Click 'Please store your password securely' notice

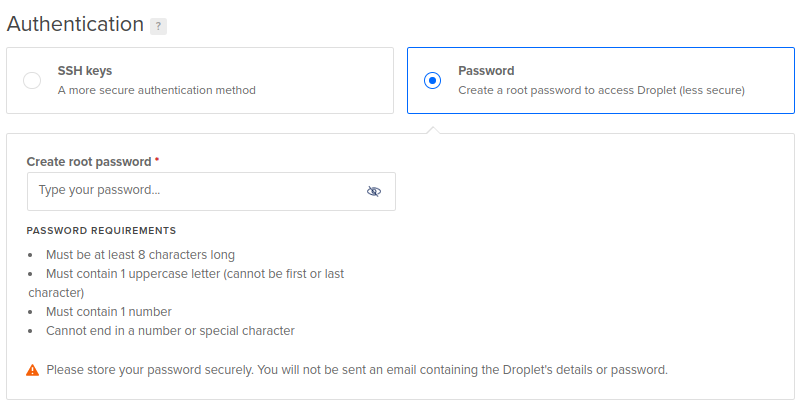tap(357, 370)
